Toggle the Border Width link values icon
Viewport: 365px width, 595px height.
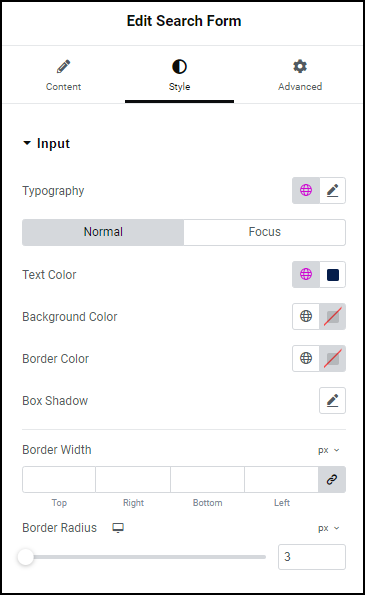(332, 479)
